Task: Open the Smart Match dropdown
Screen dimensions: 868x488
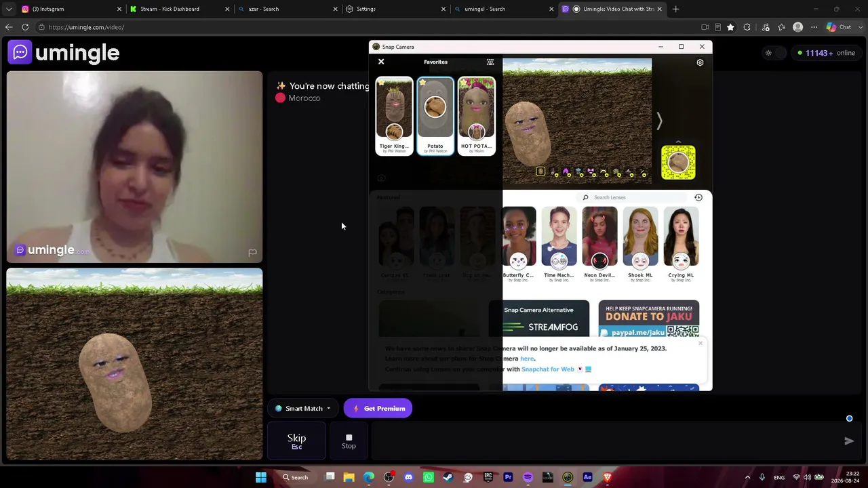Action: pos(303,409)
